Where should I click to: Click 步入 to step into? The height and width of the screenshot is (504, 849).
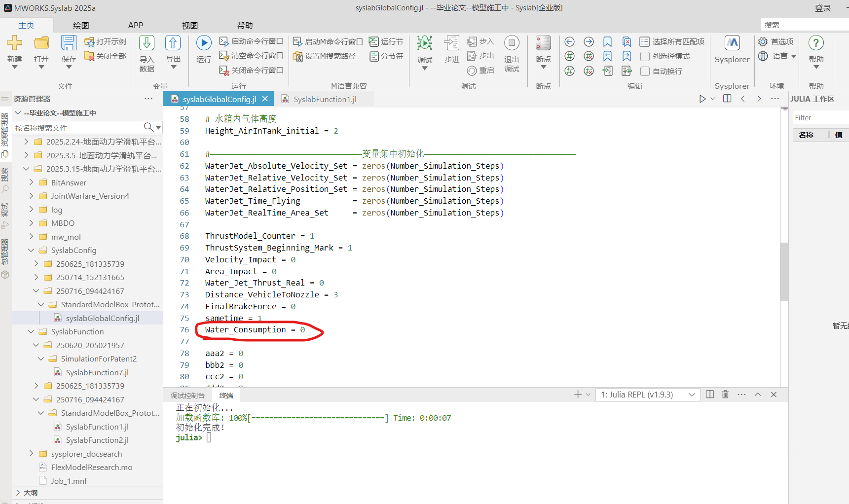[x=480, y=41]
